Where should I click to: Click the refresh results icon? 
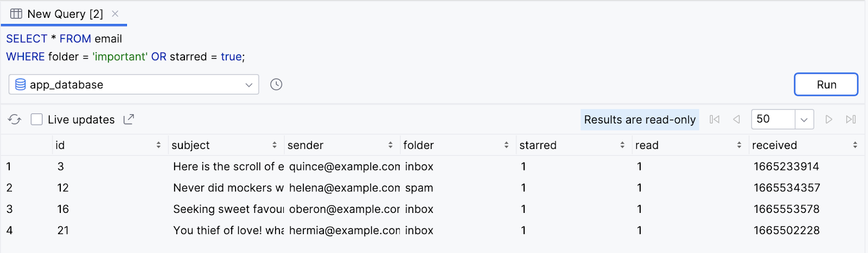15,120
